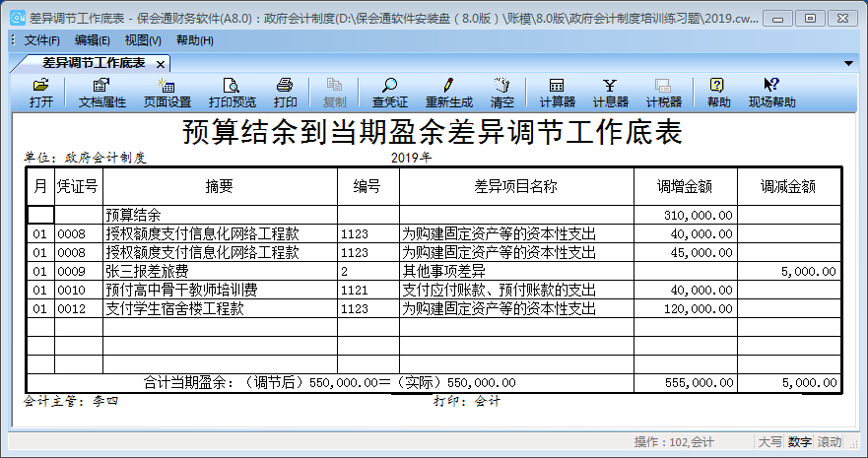Click the 2019年 year label
Viewport: 868px width, 458px height.
[x=411, y=158]
